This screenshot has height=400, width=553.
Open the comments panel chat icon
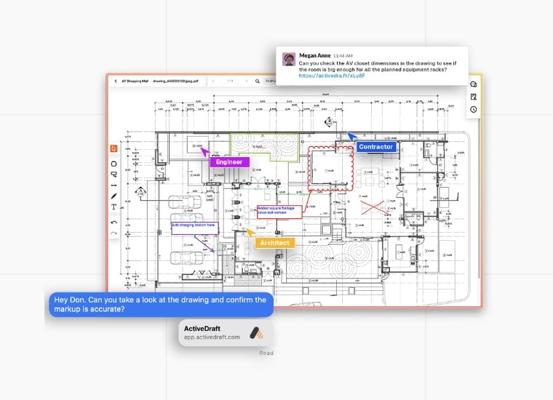point(474,84)
